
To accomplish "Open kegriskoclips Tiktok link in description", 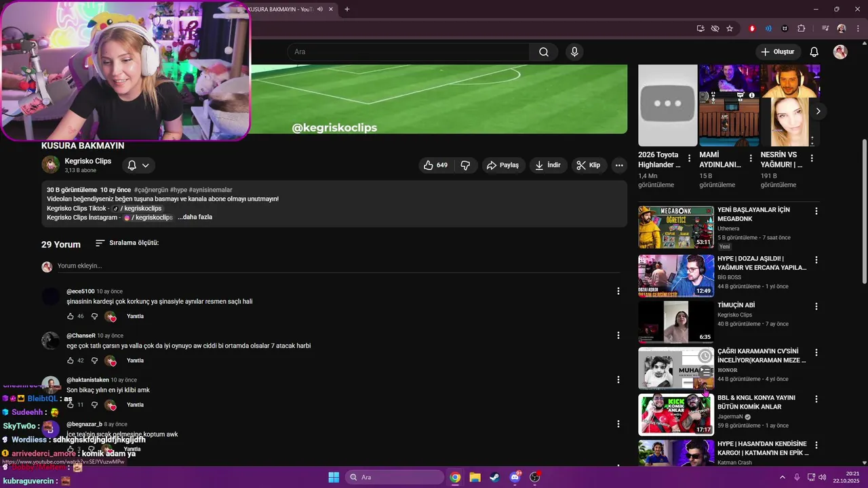I will point(137,208).
